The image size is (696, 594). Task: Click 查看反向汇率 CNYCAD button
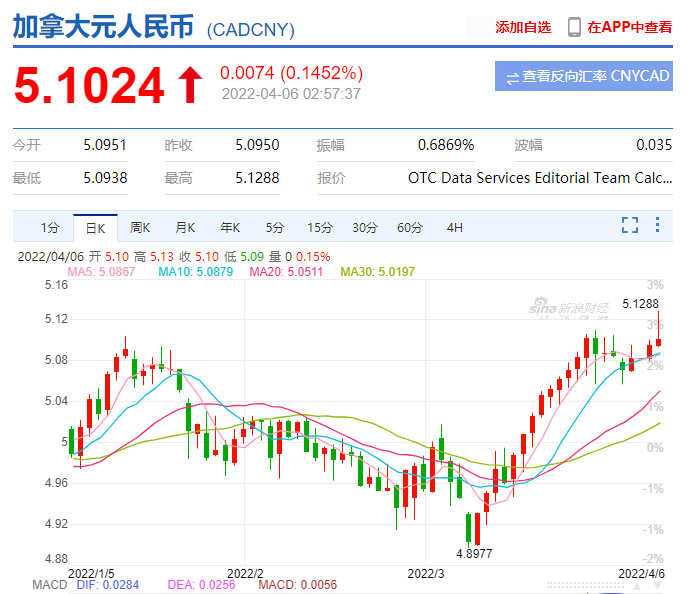click(584, 76)
